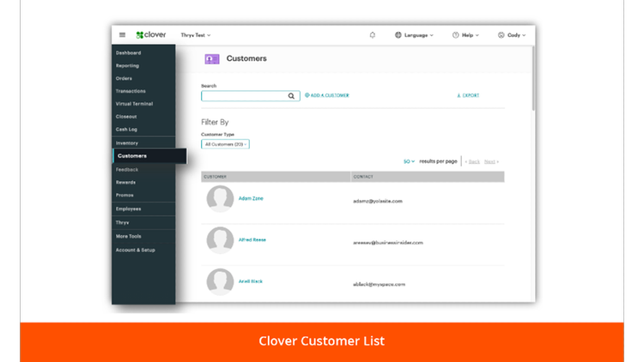Click Adam Zane's avatar
This screenshot has width=644, height=362.
tap(220, 199)
